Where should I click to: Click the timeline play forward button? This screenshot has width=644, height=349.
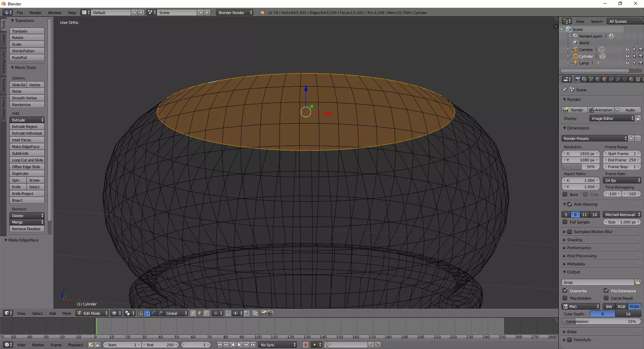pos(239,345)
